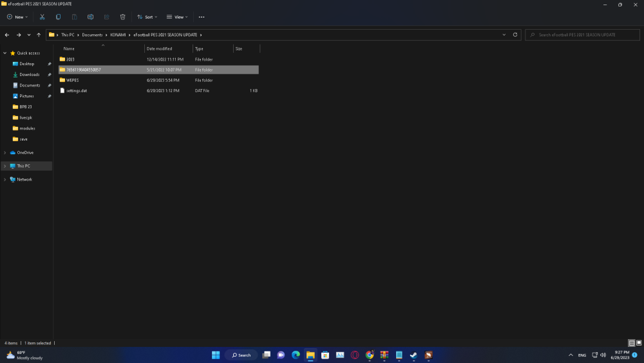Launch Opera browser from taskbar
Image resolution: width=644 pixels, height=363 pixels.
[x=355, y=355]
